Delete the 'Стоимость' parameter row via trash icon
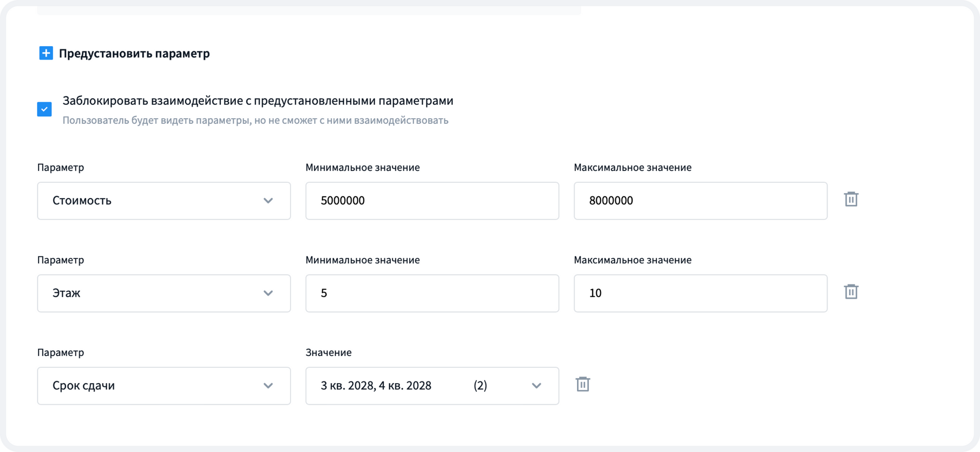 point(851,199)
